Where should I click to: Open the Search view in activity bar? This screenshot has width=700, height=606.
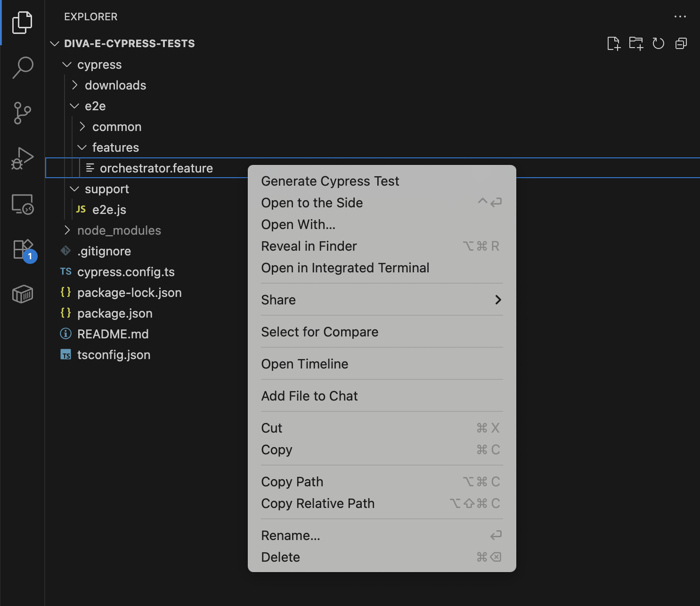coord(23,67)
